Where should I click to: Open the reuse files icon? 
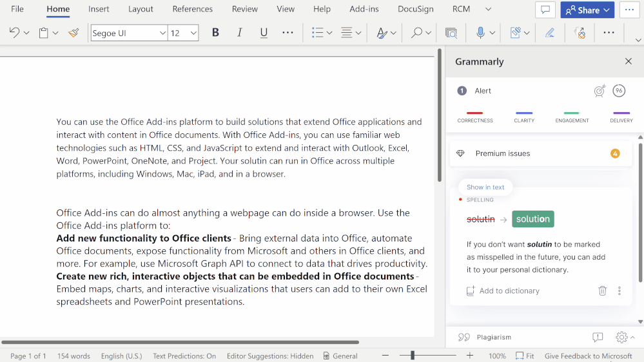click(451, 33)
